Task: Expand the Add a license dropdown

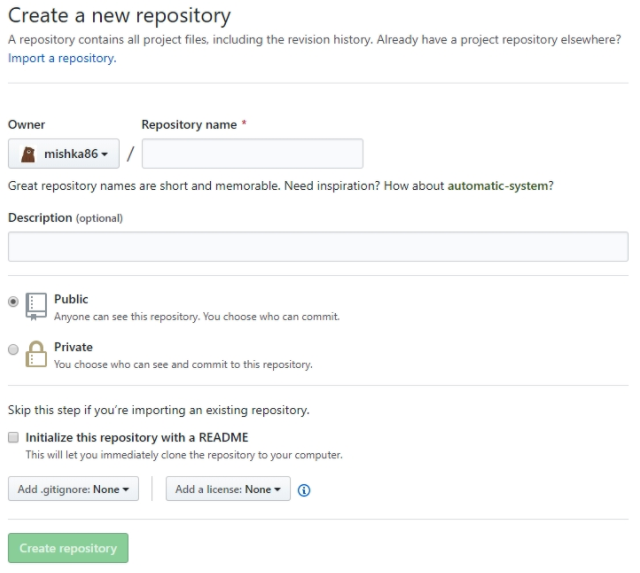Action: click(x=228, y=489)
